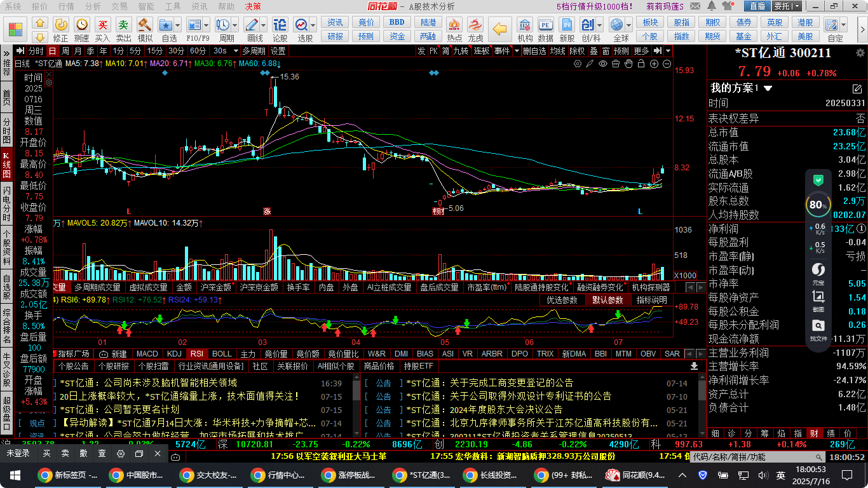The height and width of the screenshot is (488, 868).
Task: Click the 港股 Hong Kong stocks button
Action: click(806, 22)
